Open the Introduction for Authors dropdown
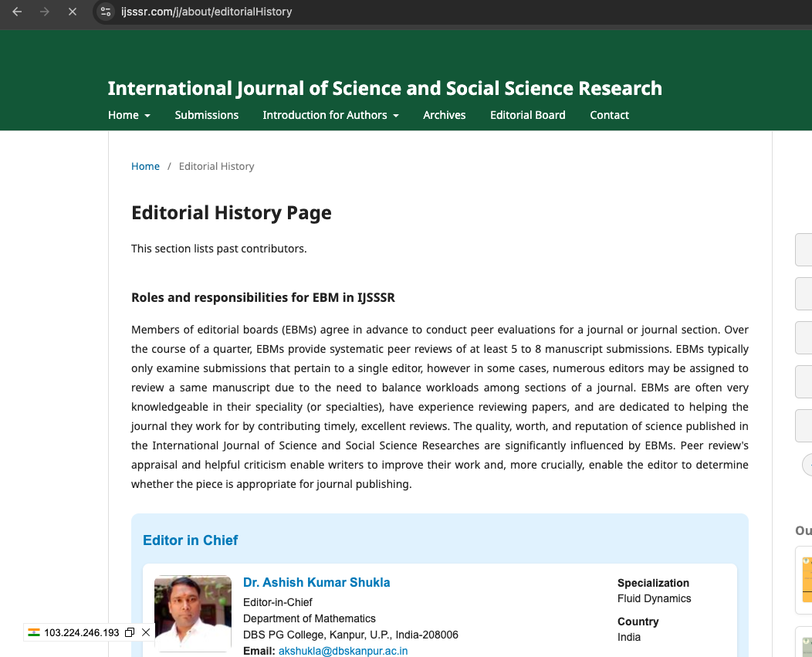The height and width of the screenshot is (657, 812). [330, 115]
